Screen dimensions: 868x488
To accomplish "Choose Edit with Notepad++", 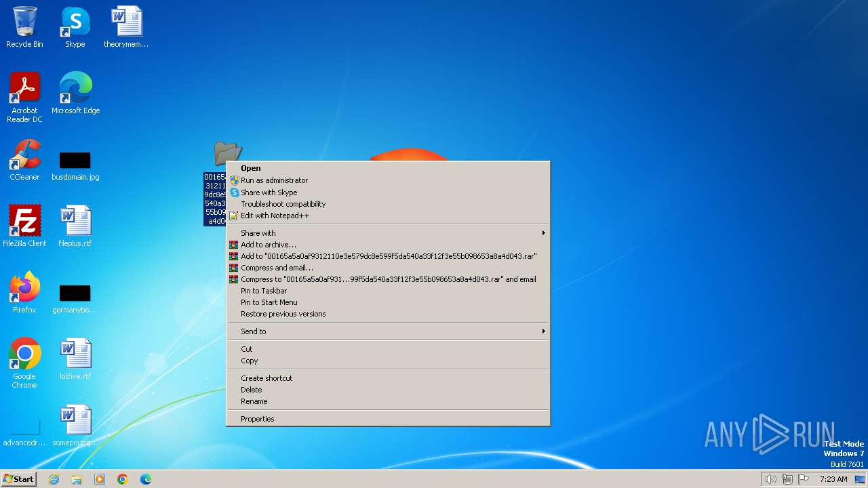I will click(388, 216).
